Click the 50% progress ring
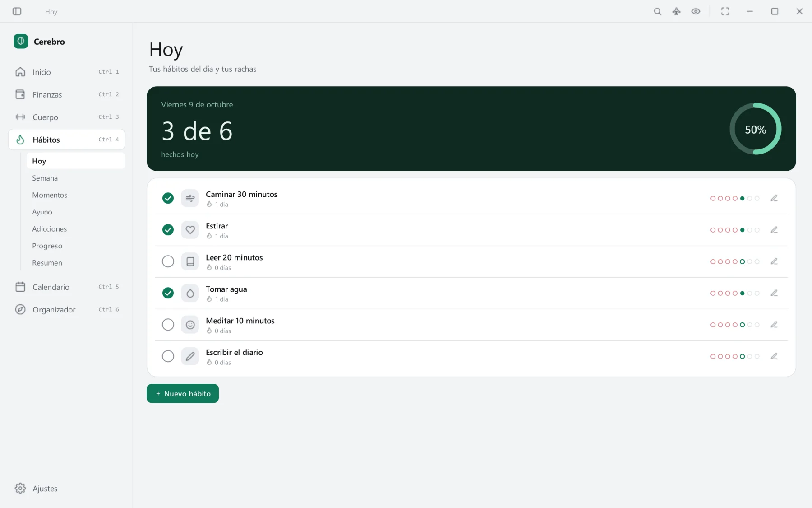812x508 pixels. [x=756, y=129]
